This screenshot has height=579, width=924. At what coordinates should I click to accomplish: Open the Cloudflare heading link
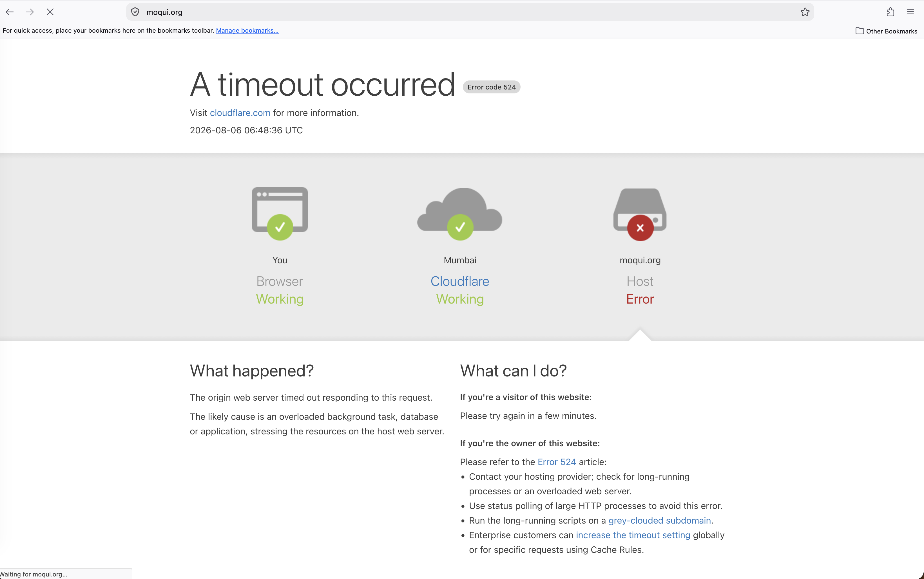460,281
